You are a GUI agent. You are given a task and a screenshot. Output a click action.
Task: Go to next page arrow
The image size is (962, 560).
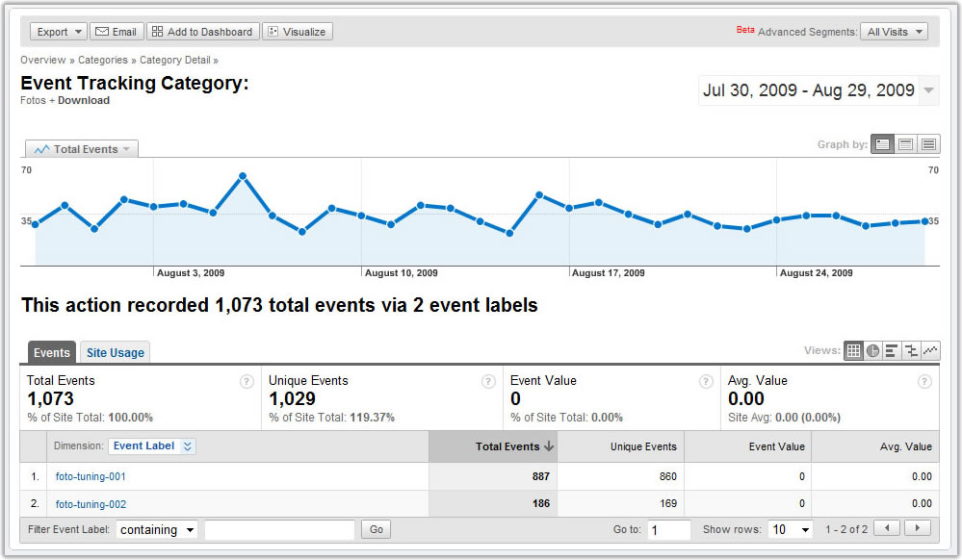pos(918,528)
